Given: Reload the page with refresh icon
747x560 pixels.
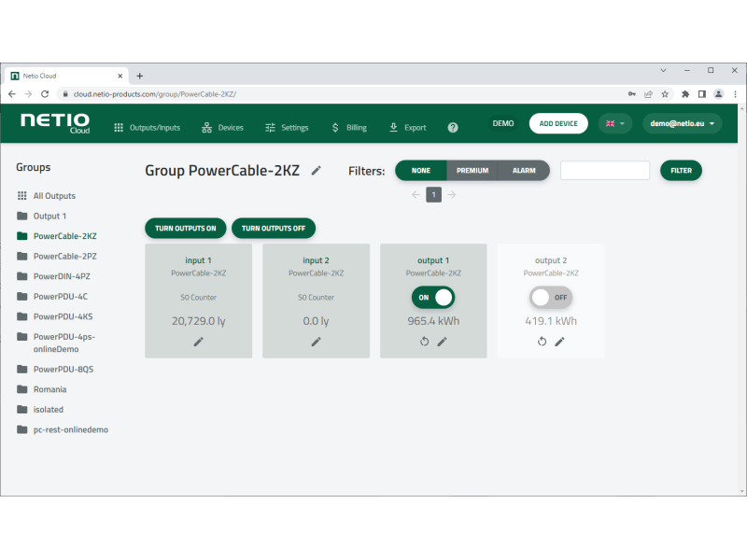Looking at the screenshot, I should [x=45, y=94].
